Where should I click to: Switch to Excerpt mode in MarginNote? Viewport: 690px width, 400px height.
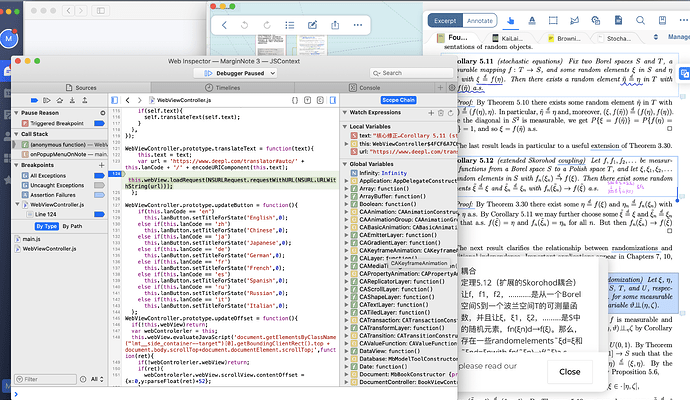(x=445, y=21)
